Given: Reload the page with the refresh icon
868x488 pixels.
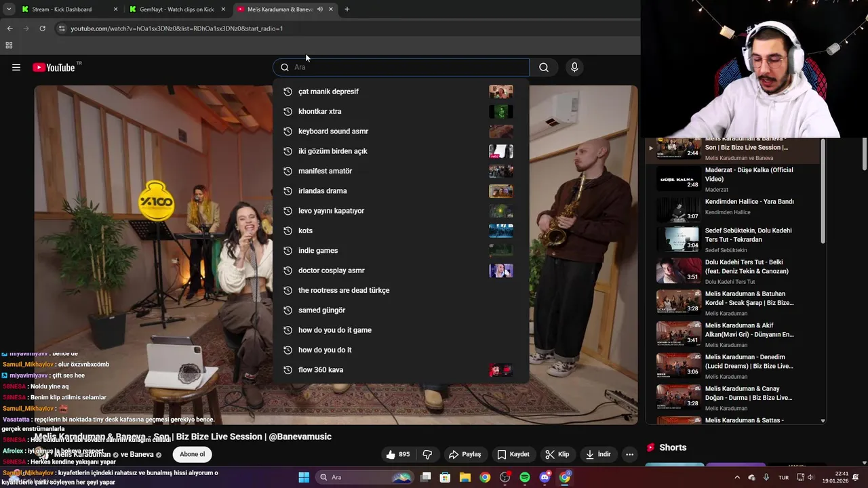Looking at the screenshot, I should click(42, 28).
